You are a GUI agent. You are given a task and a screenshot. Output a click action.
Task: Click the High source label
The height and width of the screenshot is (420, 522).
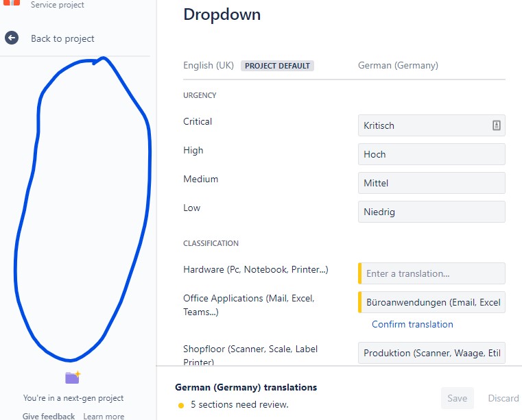pyautogui.click(x=193, y=150)
